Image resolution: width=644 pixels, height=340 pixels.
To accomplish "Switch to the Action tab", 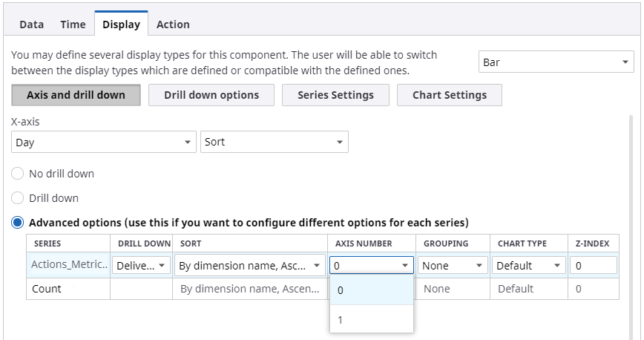I will click(173, 24).
